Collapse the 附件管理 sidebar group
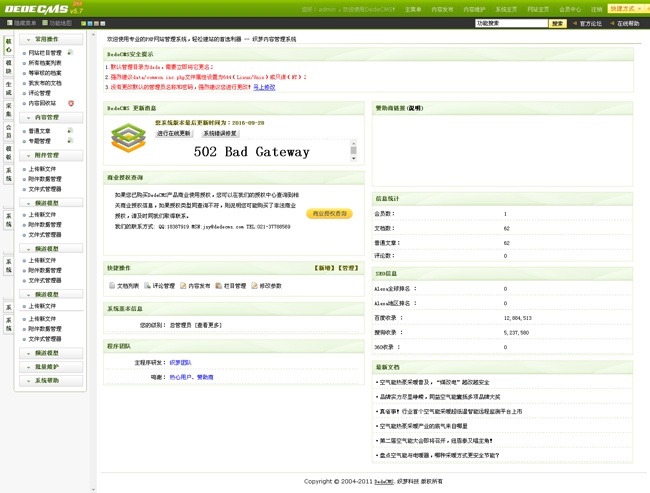Image resolution: width=650 pixels, height=493 pixels. [x=51, y=155]
